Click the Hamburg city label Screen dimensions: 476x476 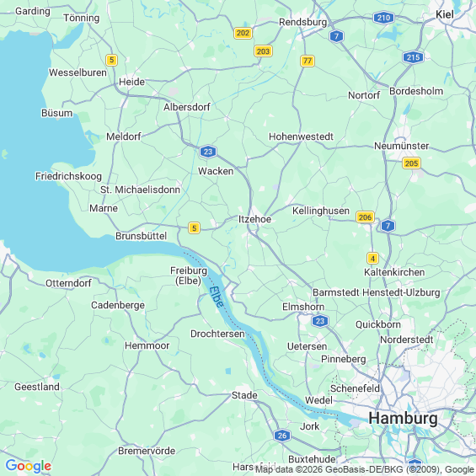404,419
